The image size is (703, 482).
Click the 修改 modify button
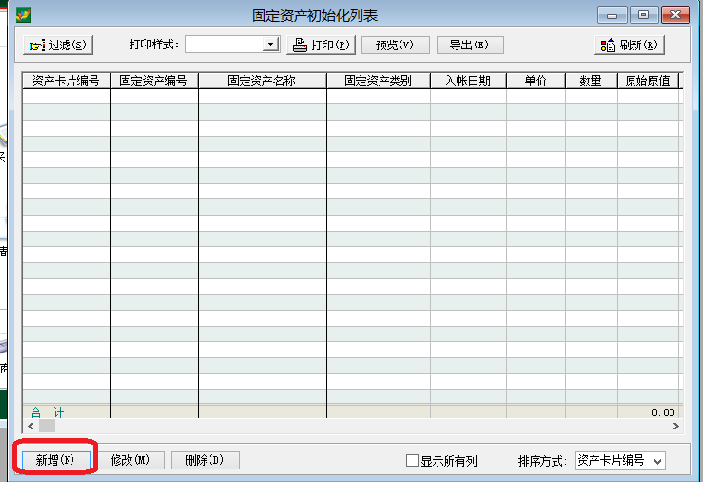[130, 460]
